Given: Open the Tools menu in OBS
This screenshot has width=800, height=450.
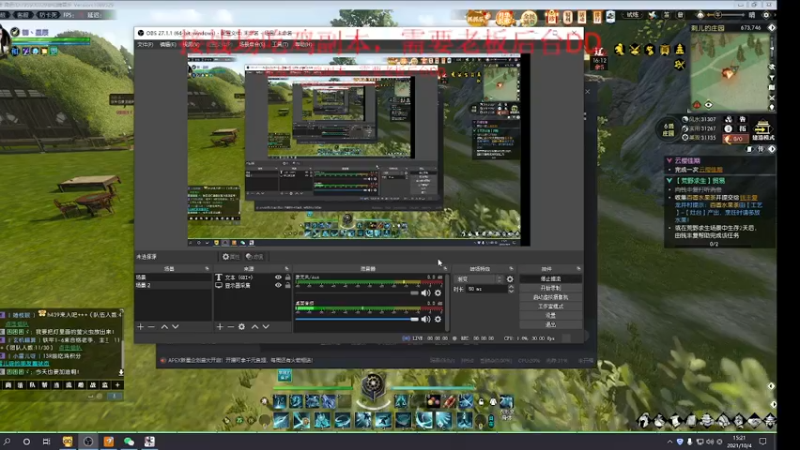Looking at the screenshot, I should coord(279,45).
